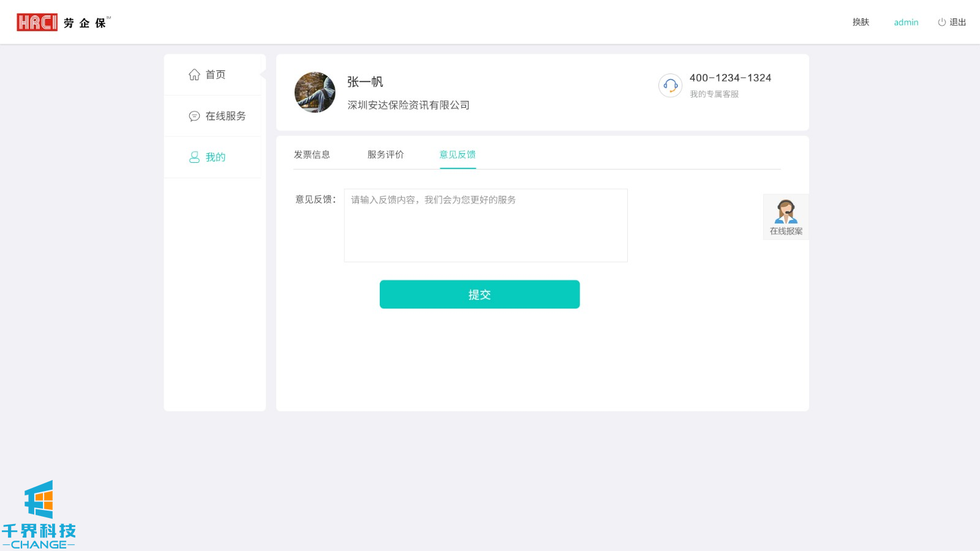The image size is (980, 551).
Task: Click 换肤 to change skin
Action: click(x=861, y=22)
